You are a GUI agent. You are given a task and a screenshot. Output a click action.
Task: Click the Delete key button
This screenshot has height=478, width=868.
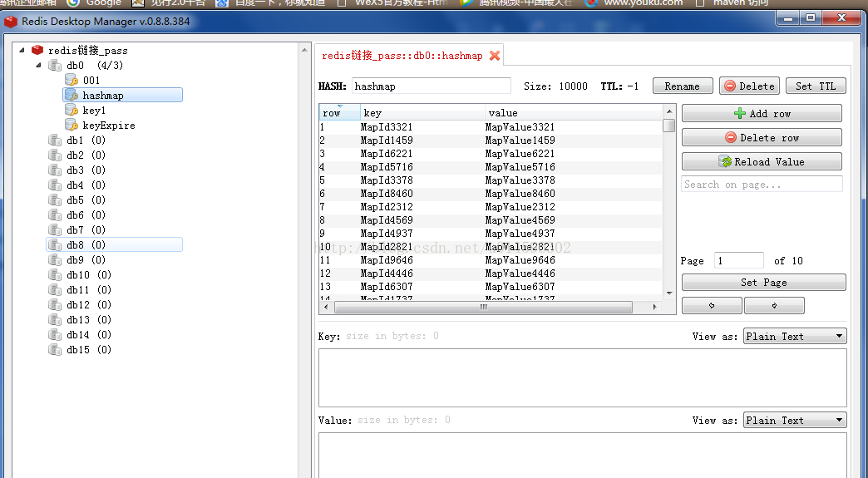(x=750, y=86)
